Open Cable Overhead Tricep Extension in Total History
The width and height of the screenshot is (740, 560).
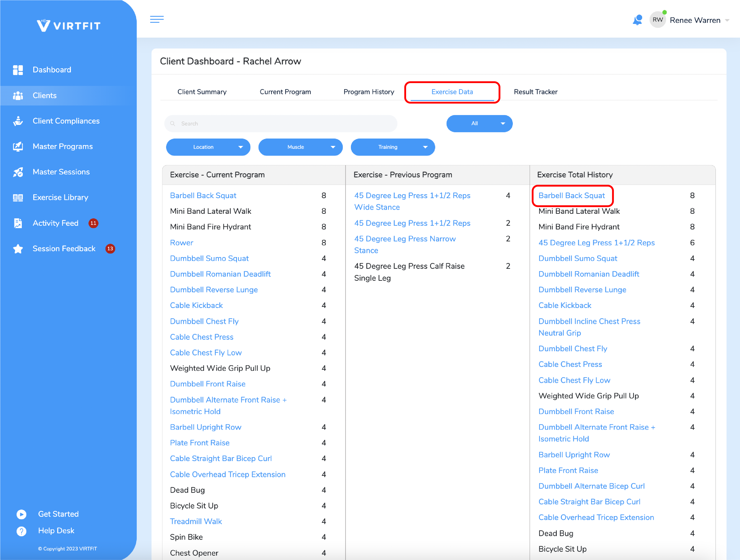tap(596, 518)
